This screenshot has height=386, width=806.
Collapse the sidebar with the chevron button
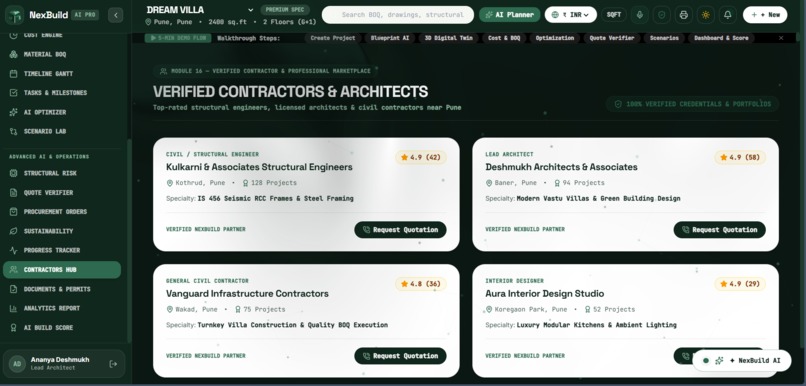116,15
